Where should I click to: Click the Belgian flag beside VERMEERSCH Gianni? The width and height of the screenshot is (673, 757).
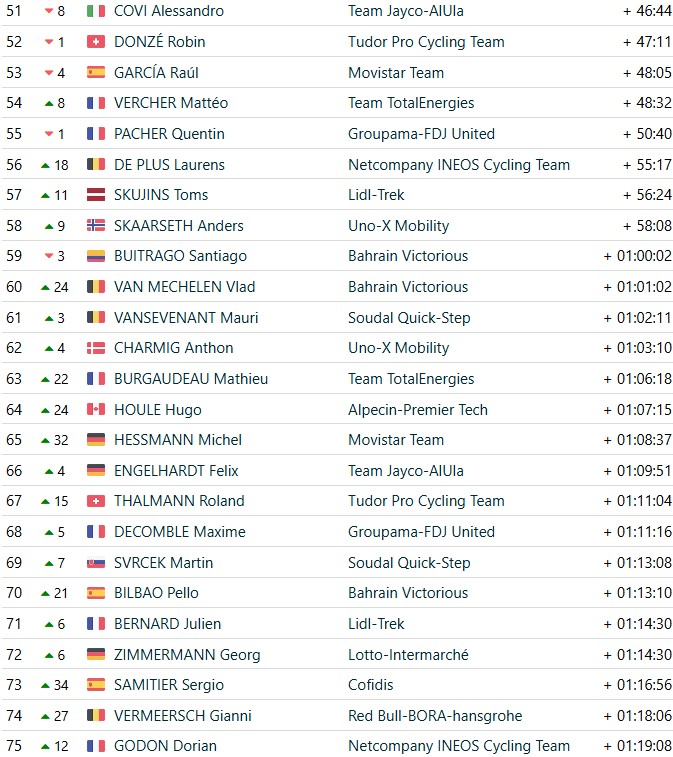[x=96, y=715]
